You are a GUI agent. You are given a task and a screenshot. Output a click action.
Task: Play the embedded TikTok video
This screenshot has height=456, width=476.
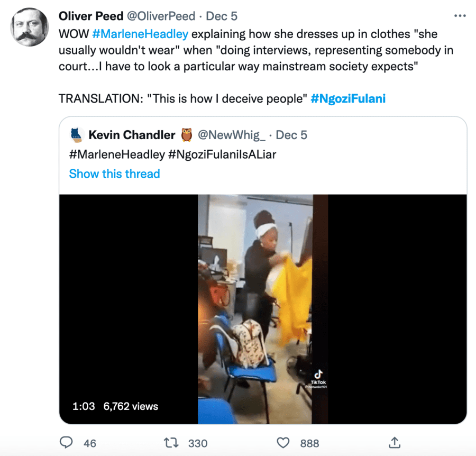point(263,309)
